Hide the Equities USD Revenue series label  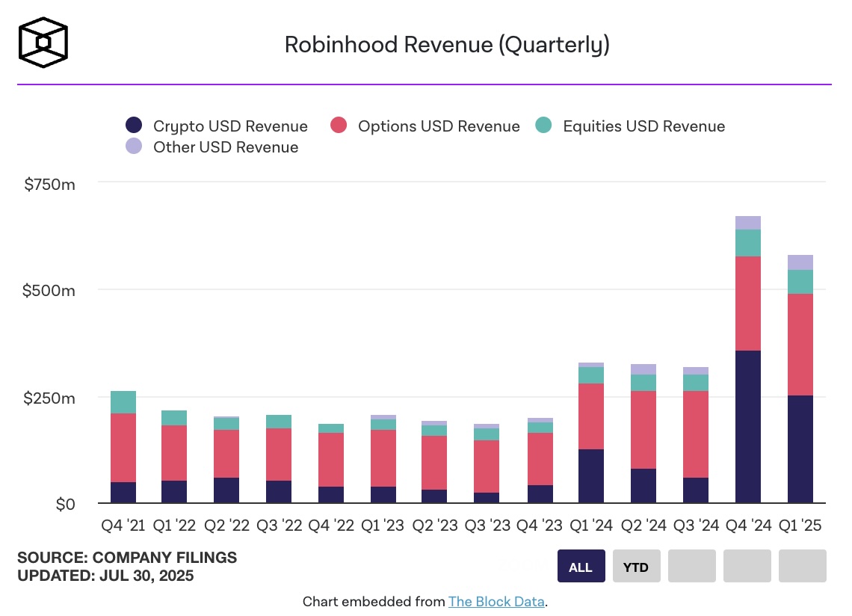pos(644,126)
